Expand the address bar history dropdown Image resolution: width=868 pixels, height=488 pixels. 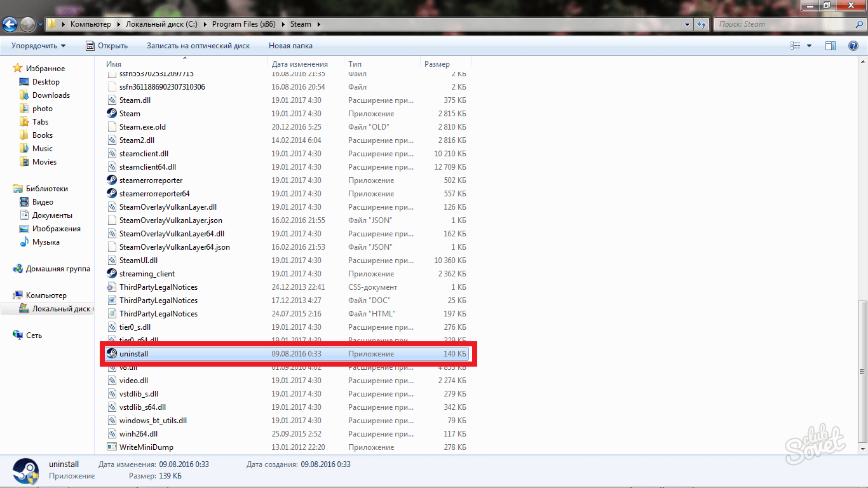tap(688, 25)
